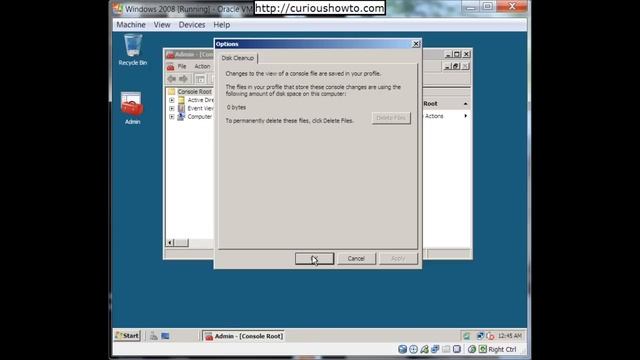Open the More Actions submenu arrow

(x=465, y=116)
